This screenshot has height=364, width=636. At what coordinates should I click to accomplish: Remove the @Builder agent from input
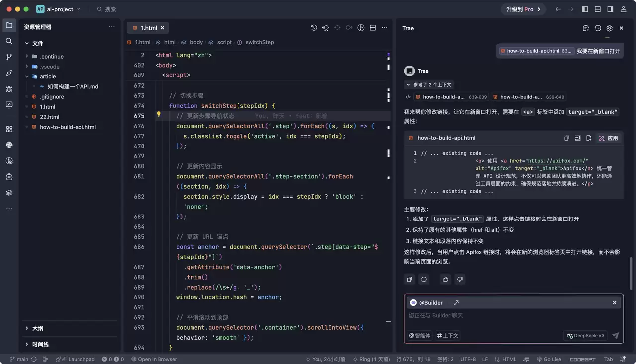point(614,303)
